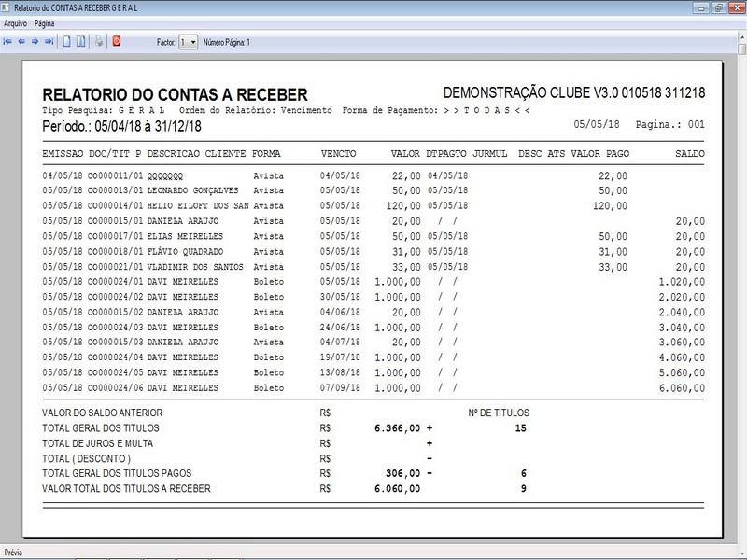Click due date '04/06/18'
Viewport: 747px width, 560px height.
point(340,312)
